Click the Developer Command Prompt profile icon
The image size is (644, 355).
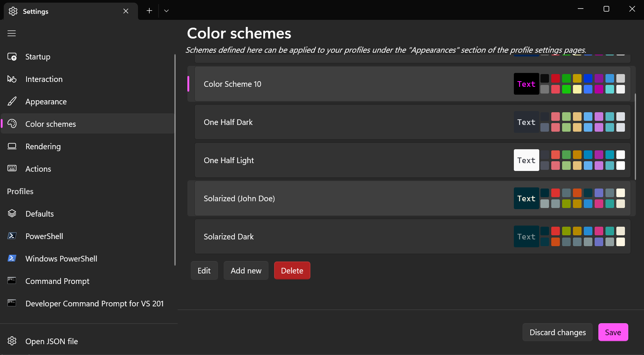click(x=12, y=303)
